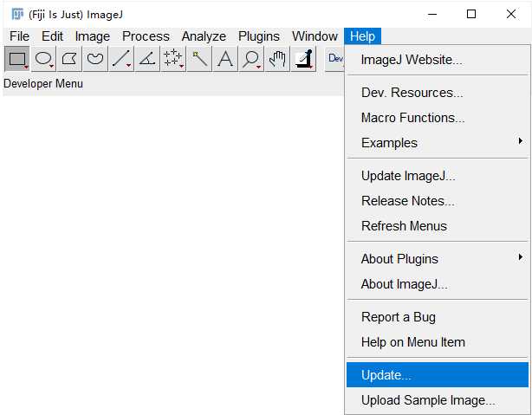
Task: Select the Polygon selection tool
Action: [69, 59]
